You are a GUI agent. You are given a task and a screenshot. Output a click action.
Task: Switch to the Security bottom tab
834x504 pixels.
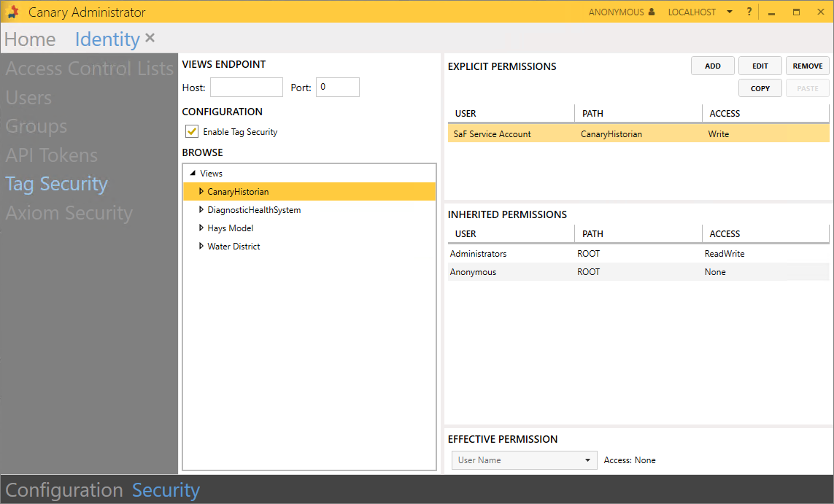pos(166,490)
